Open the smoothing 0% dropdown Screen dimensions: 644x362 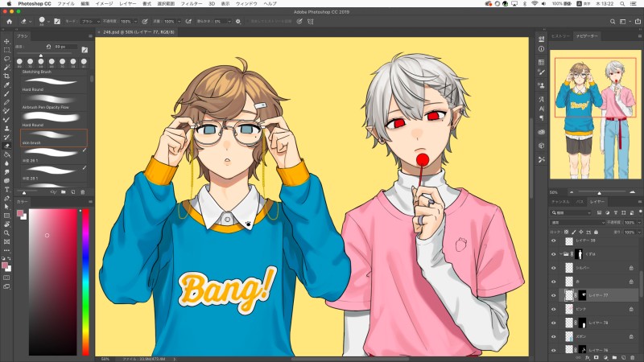[x=229, y=22]
